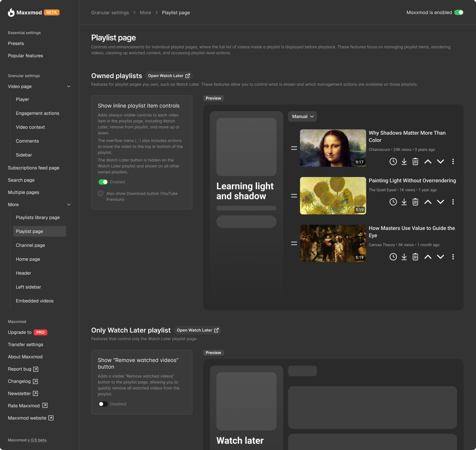
Task: Click Watch Later clock icon on Mona Lisa video
Action: (393, 161)
